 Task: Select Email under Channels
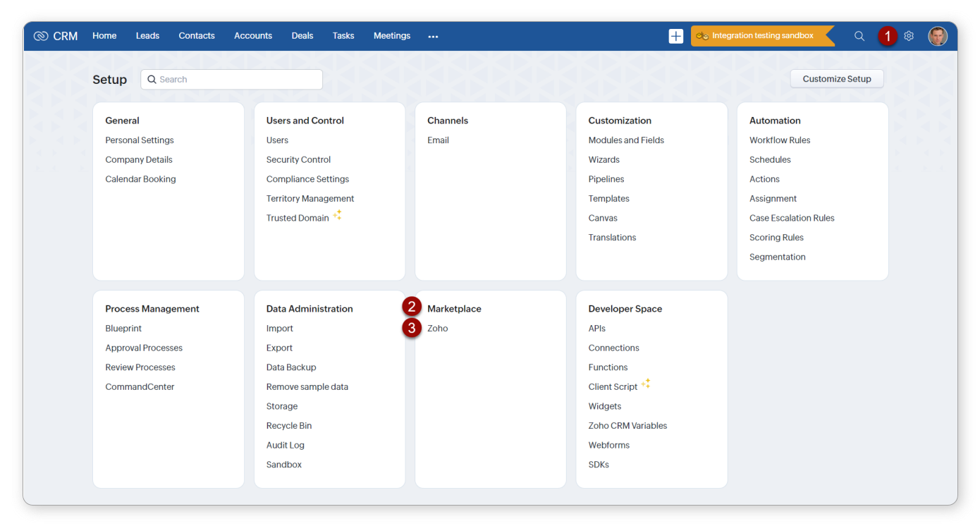tap(438, 140)
